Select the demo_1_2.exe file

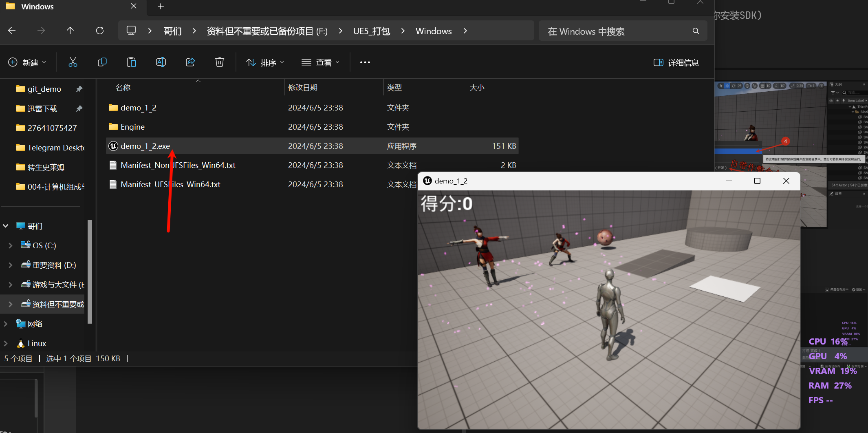[x=145, y=146]
